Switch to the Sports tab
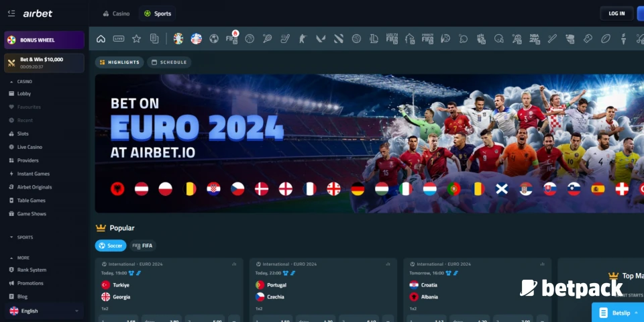 pos(157,13)
